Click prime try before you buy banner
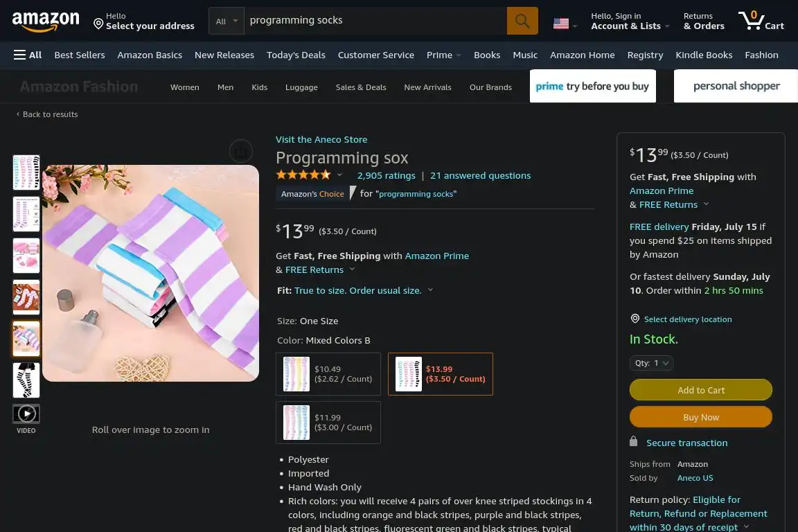 592,86
